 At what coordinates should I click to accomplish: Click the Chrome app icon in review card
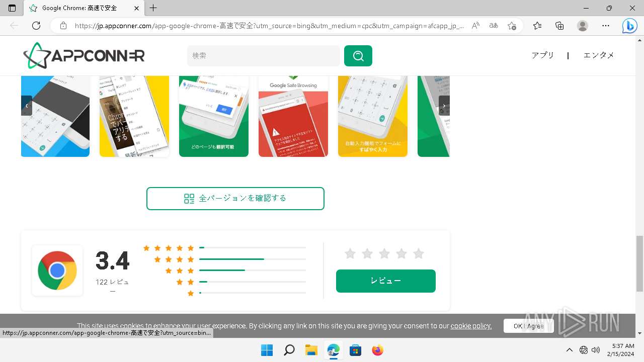57,270
